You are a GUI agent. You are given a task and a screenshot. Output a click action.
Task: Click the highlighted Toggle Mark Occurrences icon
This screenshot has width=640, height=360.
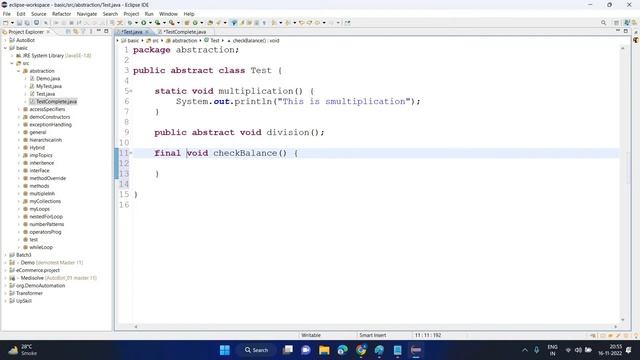tap(234, 23)
